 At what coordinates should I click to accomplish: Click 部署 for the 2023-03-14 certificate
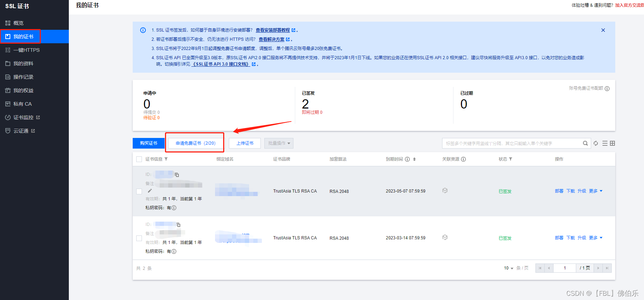pos(559,238)
